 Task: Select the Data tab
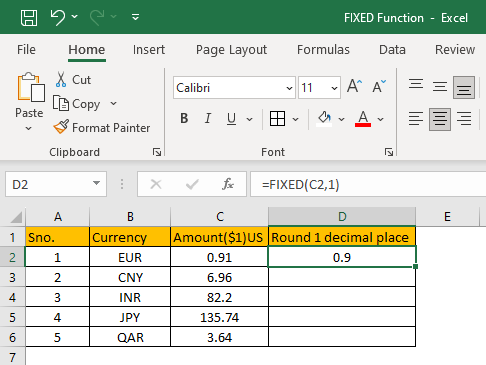click(392, 50)
